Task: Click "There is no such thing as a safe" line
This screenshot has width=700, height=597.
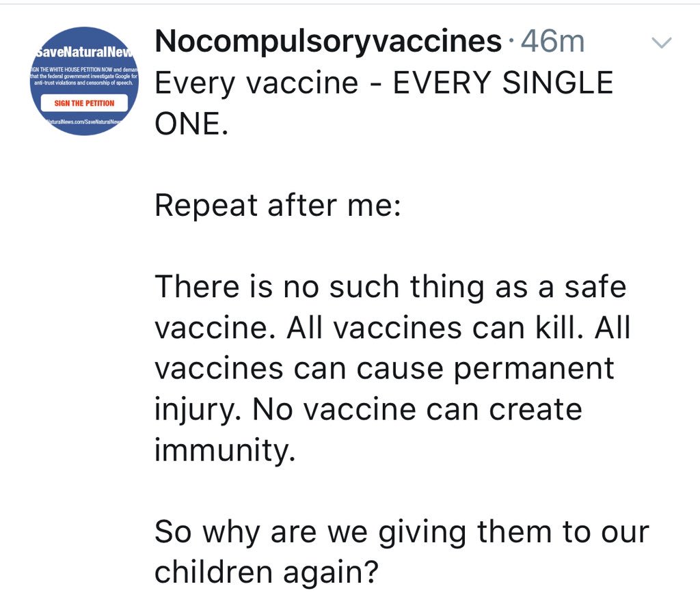Action: pyautogui.click(x=390, y=287)
